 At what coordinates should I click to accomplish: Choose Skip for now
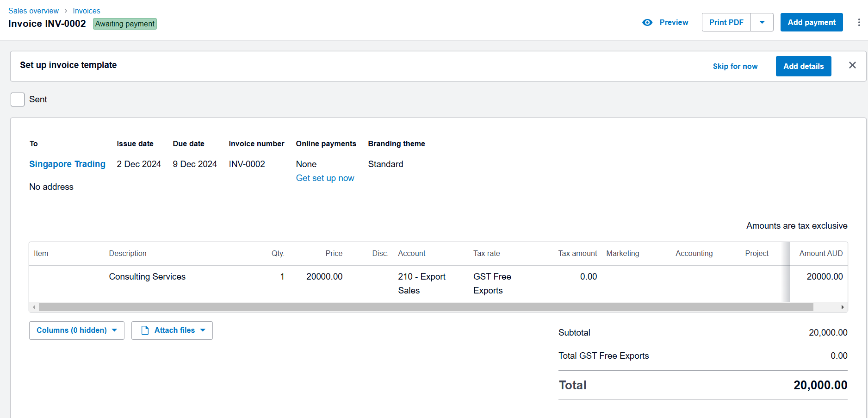coord(735,66)
